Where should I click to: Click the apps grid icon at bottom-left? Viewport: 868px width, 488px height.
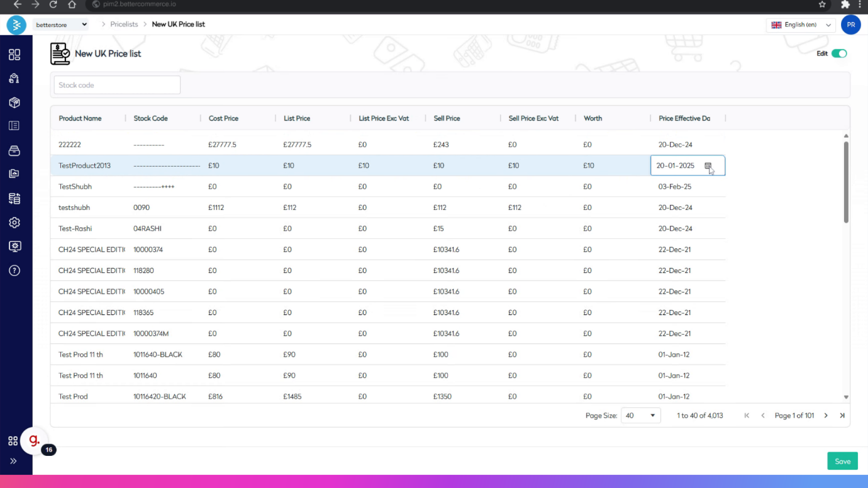[13, 441]
